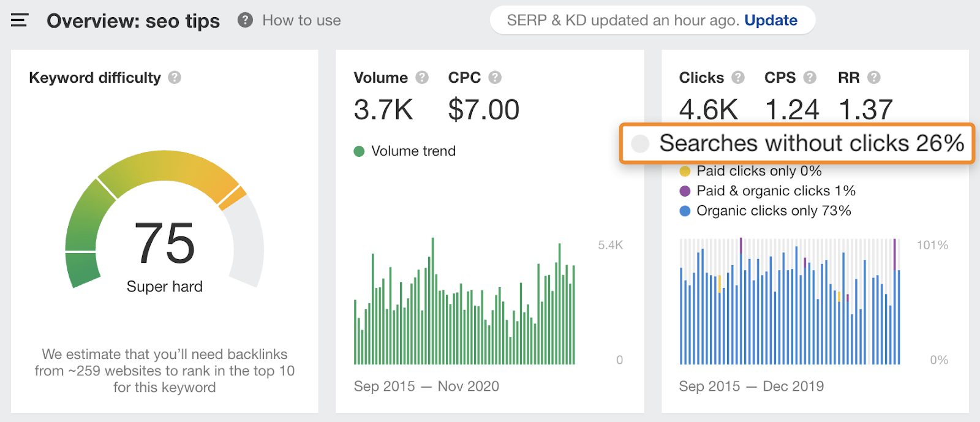980x422 pixels.
Task: Click the Update link
Action: pos(771,20)
